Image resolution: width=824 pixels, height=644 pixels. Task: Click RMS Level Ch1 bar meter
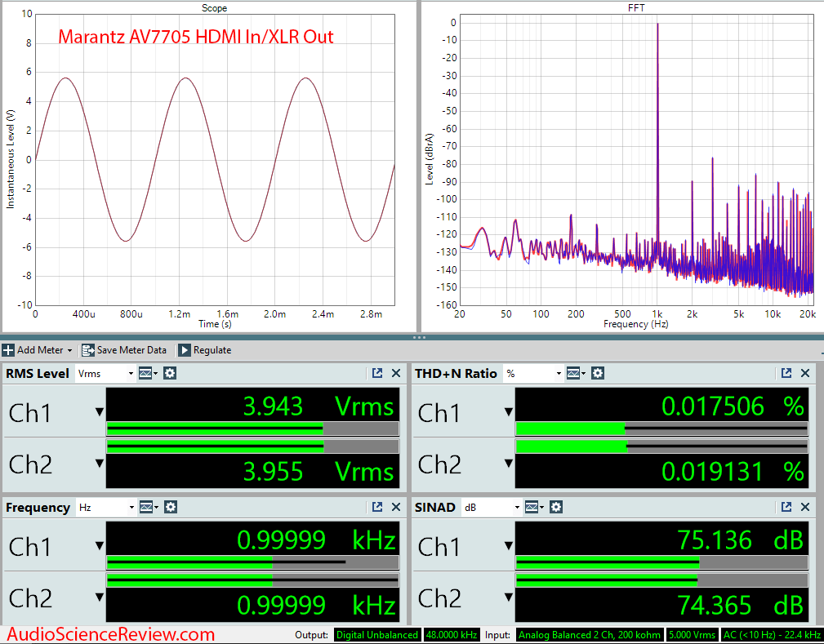[x=253, y=429]
